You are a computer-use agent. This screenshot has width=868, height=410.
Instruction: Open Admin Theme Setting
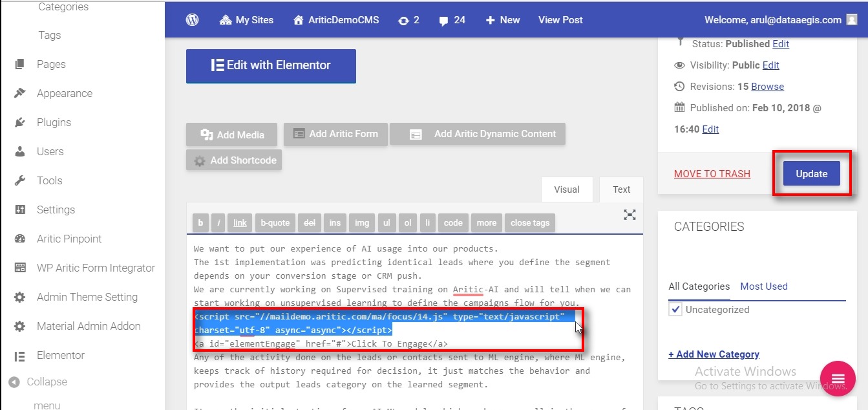click(87, 297)
